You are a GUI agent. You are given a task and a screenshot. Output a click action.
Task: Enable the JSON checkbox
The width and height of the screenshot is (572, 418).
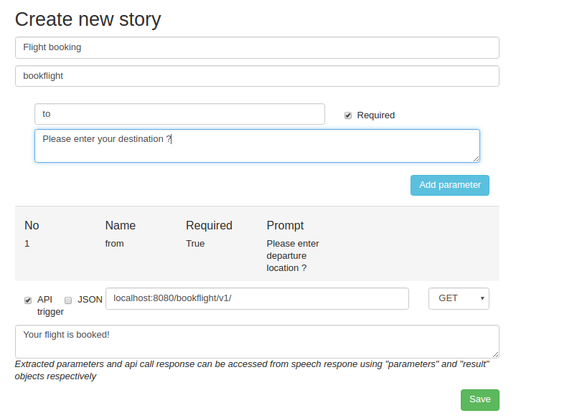click(68, 300)
